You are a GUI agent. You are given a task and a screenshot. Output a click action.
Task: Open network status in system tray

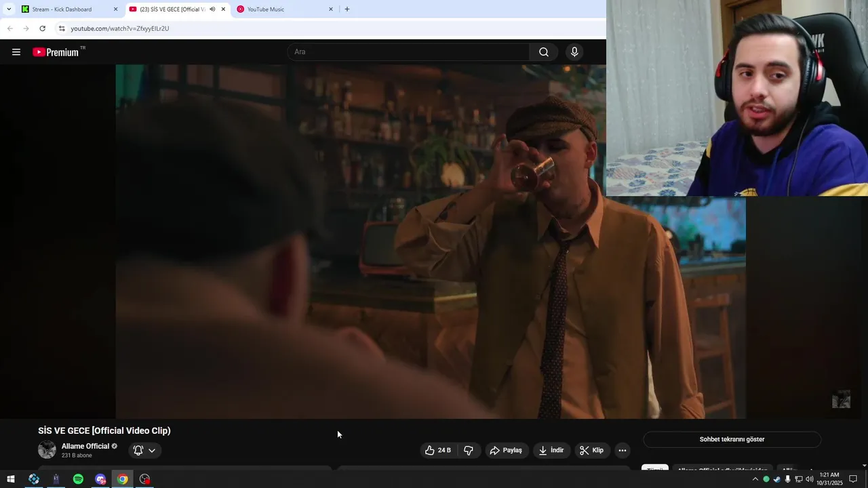(799, 479)
